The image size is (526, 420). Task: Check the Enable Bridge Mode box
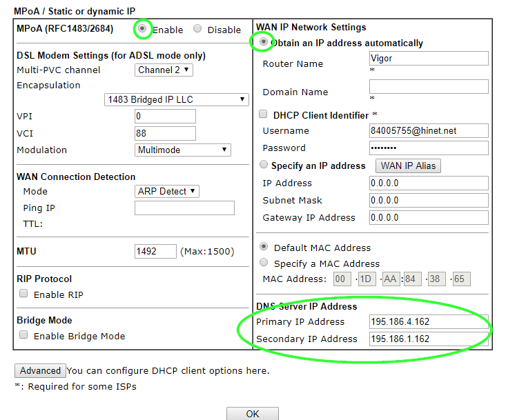(x=23, y=335)
